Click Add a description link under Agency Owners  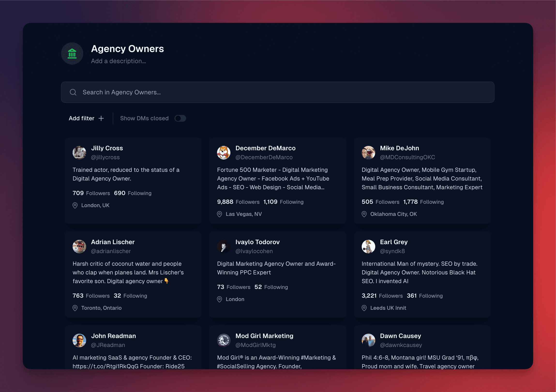point(118,61)
